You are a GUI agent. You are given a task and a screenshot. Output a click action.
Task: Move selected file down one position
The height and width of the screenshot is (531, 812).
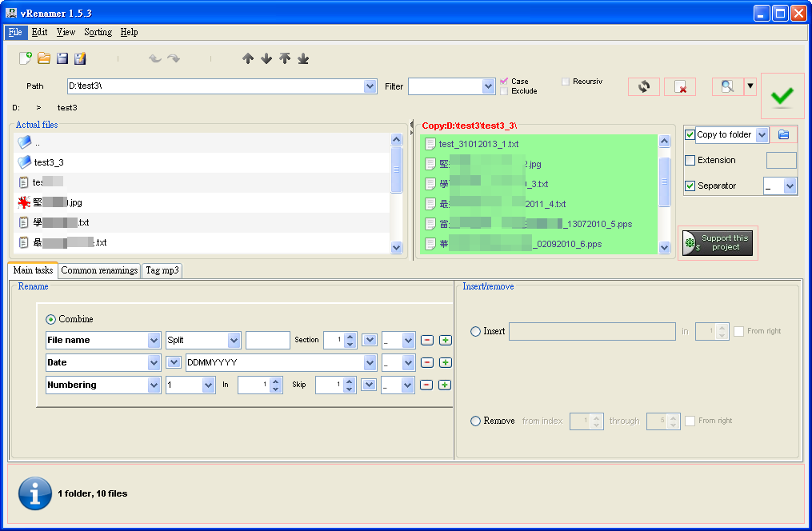pyautogui.click(x=266, y=58)
